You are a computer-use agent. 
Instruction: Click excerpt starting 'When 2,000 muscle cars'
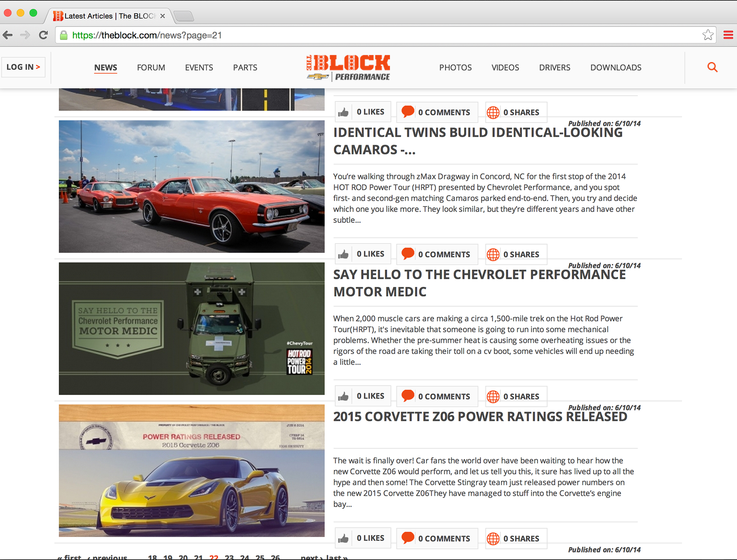pyautogui.click(x=484, y=340)
